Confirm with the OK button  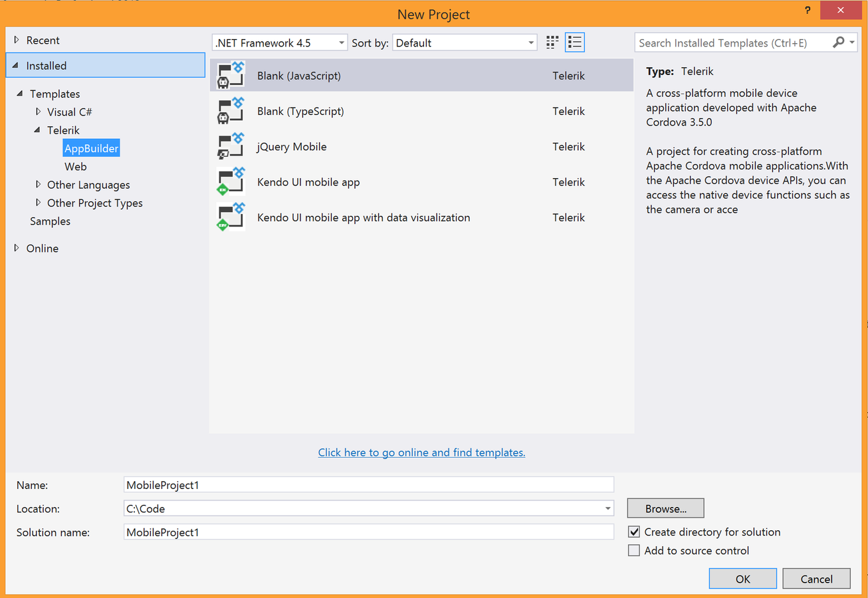[742, 579]
